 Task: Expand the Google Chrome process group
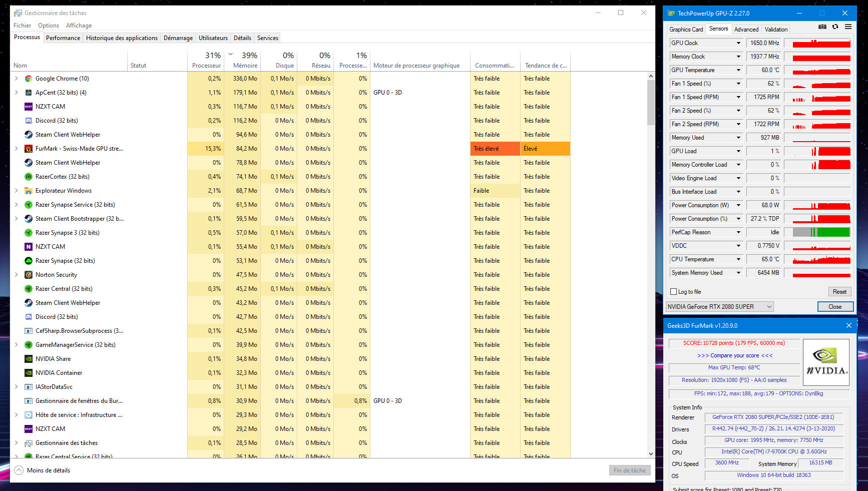[17, 79]
